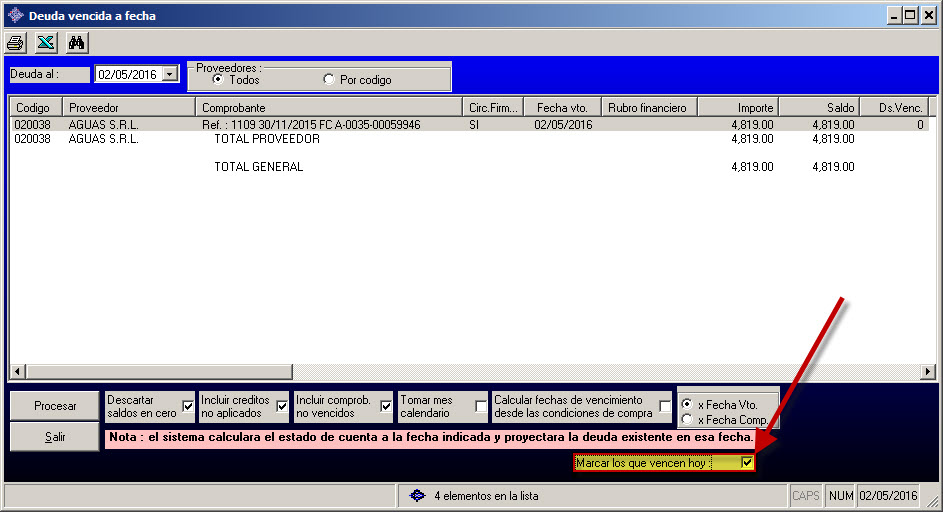Open the 'Deuda al' date dropdown
The image size is (943, 512).
click(169, 74)
